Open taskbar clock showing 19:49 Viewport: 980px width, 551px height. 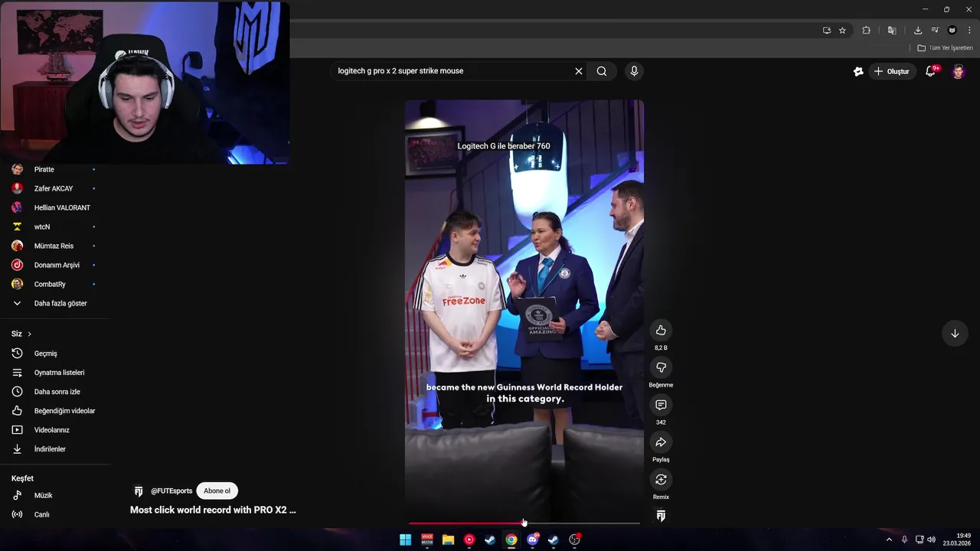[x=957, y=540]
